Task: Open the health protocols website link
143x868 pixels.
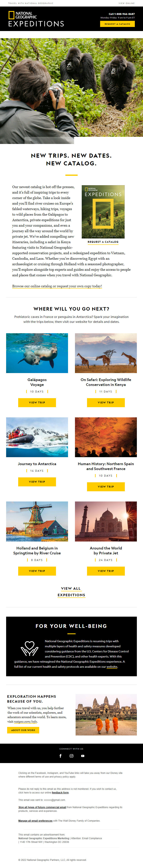Action: [112, 666]
